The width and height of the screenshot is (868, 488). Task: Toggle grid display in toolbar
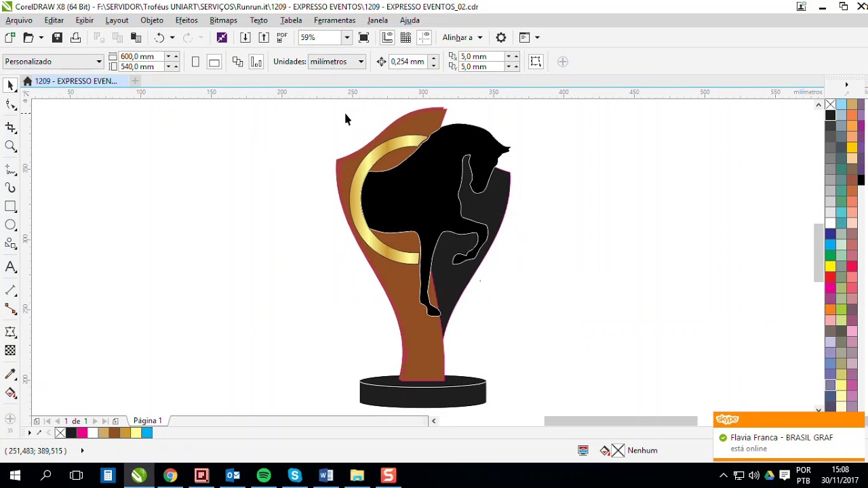tap(406, 38)
